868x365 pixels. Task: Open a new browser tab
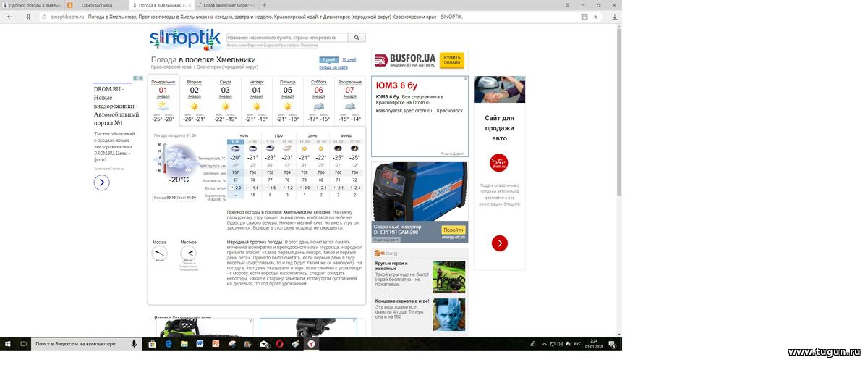(x=264, y=5)
